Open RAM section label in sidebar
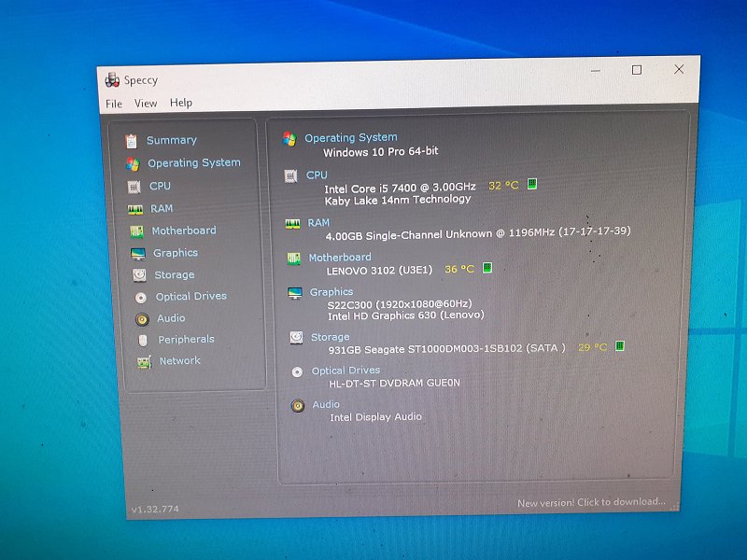 (x=162, y=208)
